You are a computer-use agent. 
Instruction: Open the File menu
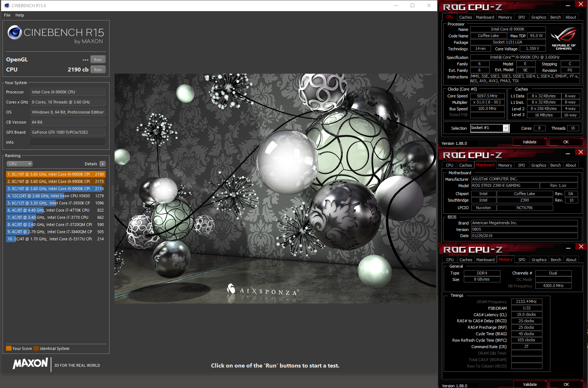click(x=7, y=15)
